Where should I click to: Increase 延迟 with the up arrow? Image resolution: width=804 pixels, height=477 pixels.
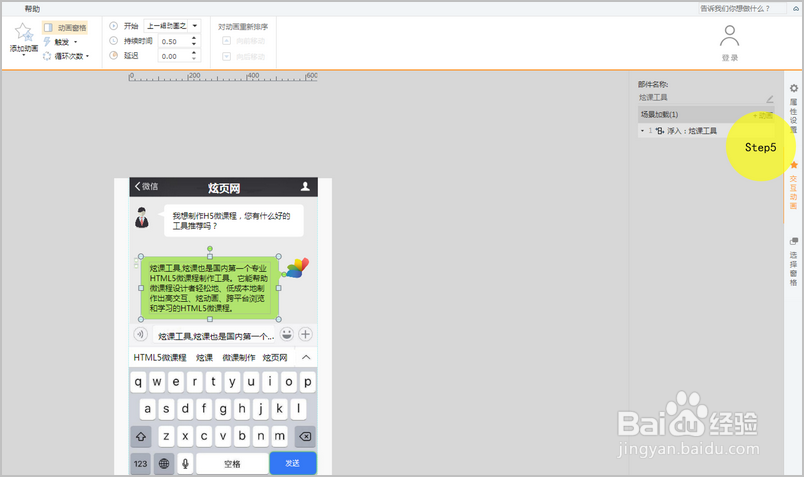pyautogui.click(x=194, y=53)
